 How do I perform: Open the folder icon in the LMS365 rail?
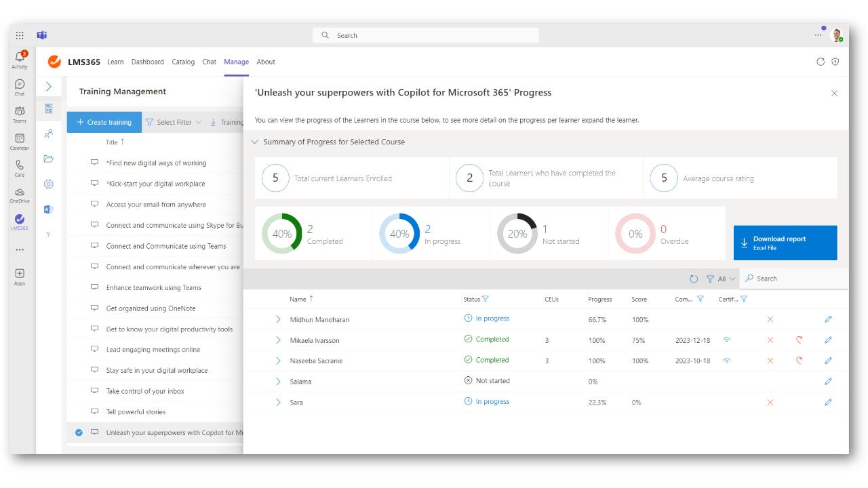pyautogui.click(x=49, y=159)
